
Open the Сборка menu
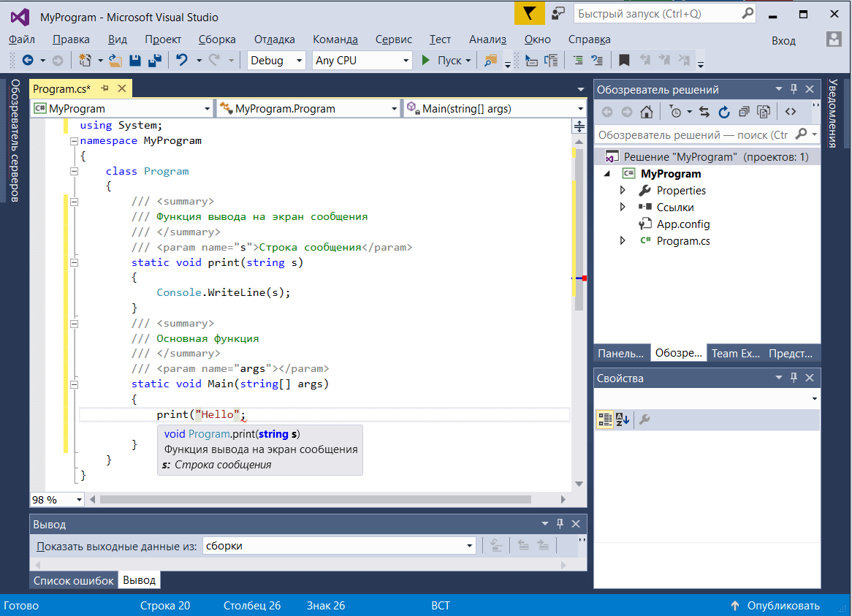pyautogui.click(x=217, y=39)
